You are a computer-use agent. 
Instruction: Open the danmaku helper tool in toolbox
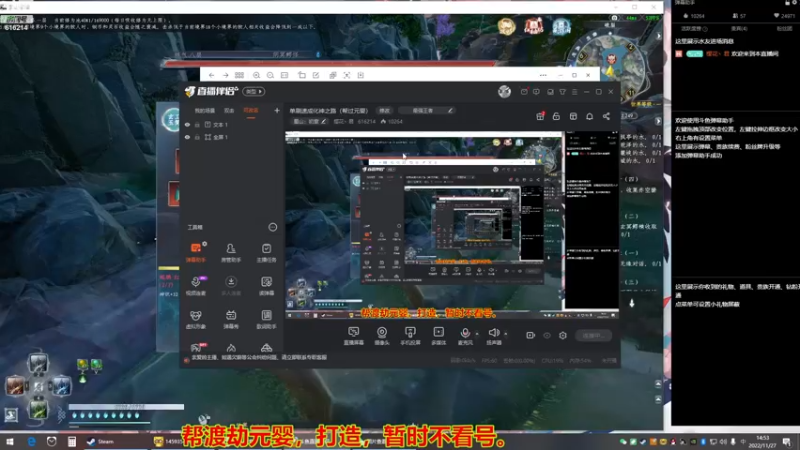click(x=196, y=253)
